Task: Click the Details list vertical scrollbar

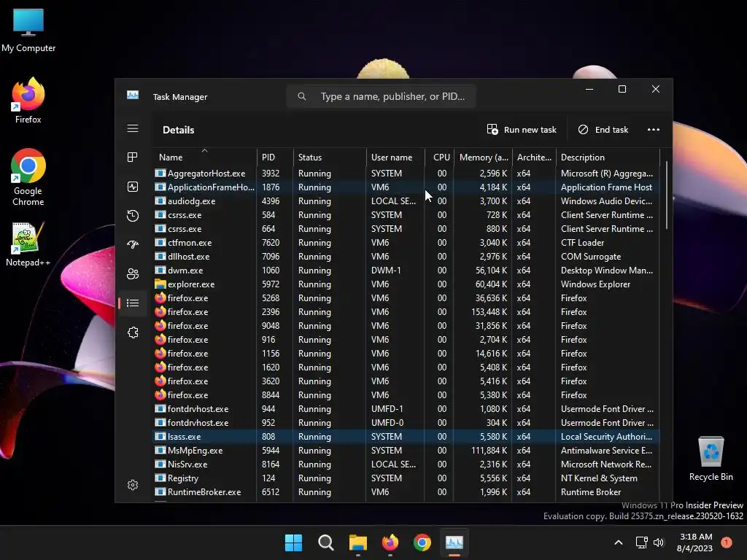Action: click(666, 195)
